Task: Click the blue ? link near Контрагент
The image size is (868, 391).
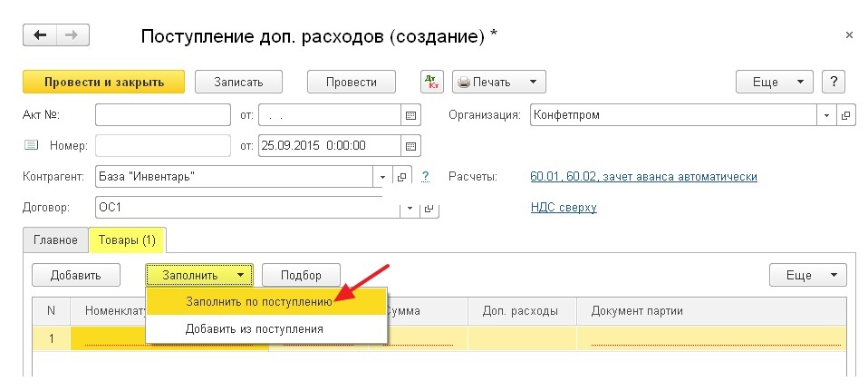Action: (x=425, y=177)
